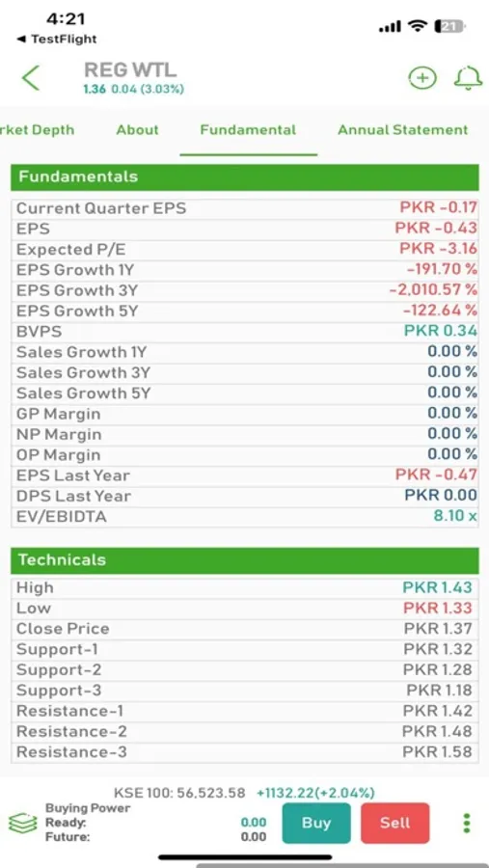Return to TestFlight via status bar link
This screenshot has width=489, height=868.
click(56, 39)
